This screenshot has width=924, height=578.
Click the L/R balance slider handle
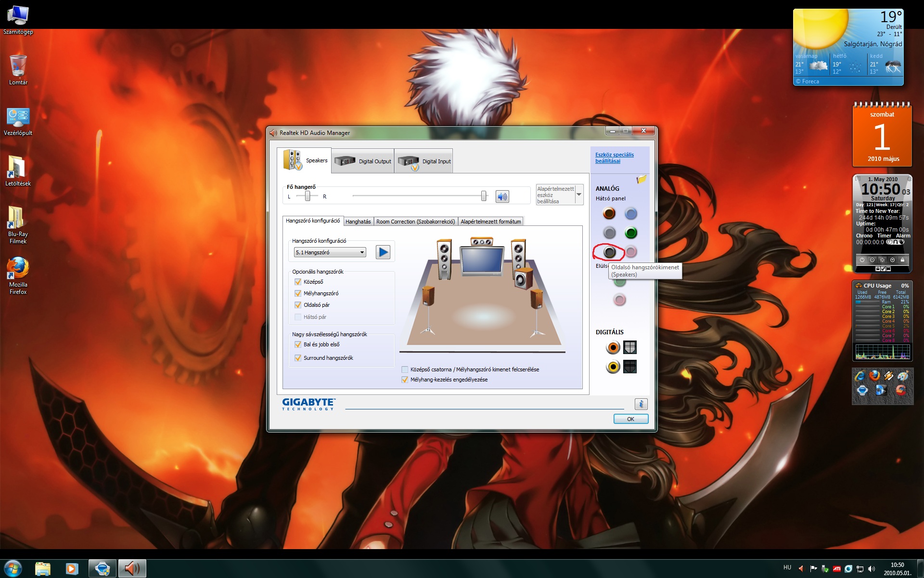pyautogui.click(x=308, y=196)
